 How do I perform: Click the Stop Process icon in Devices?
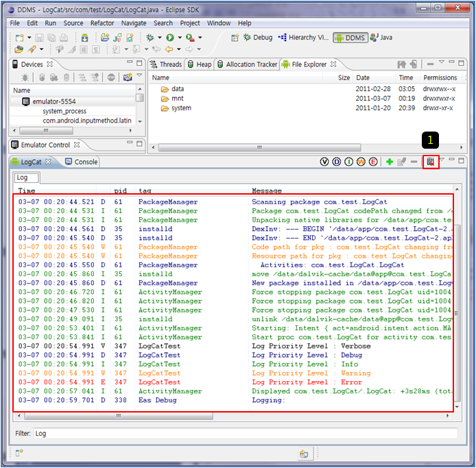110,77
